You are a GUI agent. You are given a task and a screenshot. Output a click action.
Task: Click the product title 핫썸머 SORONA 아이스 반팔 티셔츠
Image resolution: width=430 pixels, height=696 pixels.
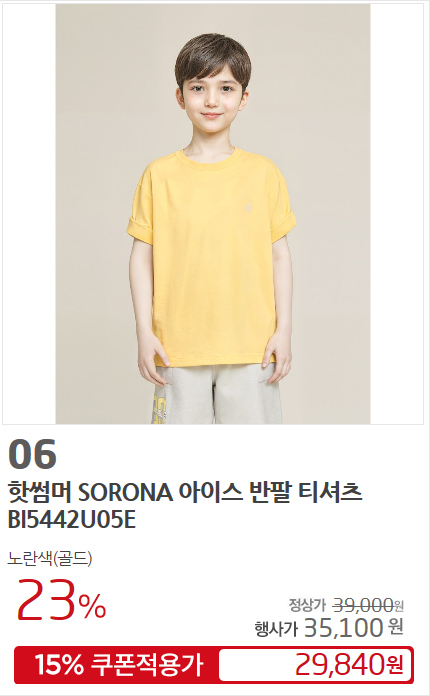click(185, 492)
